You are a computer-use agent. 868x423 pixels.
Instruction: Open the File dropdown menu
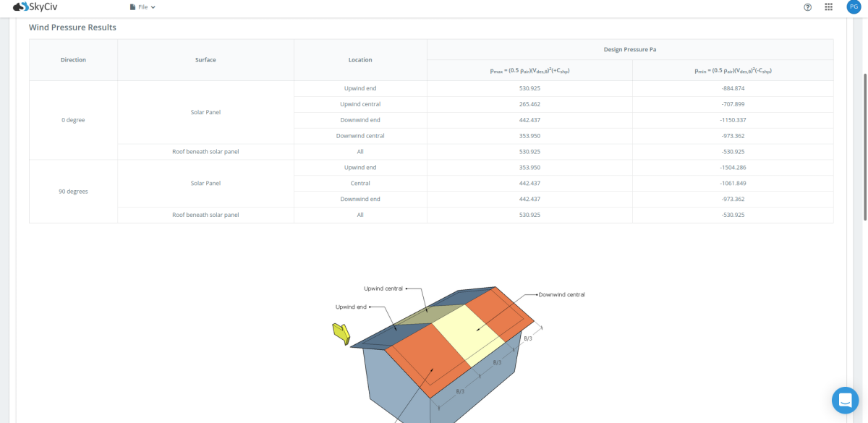coord(142,7)
